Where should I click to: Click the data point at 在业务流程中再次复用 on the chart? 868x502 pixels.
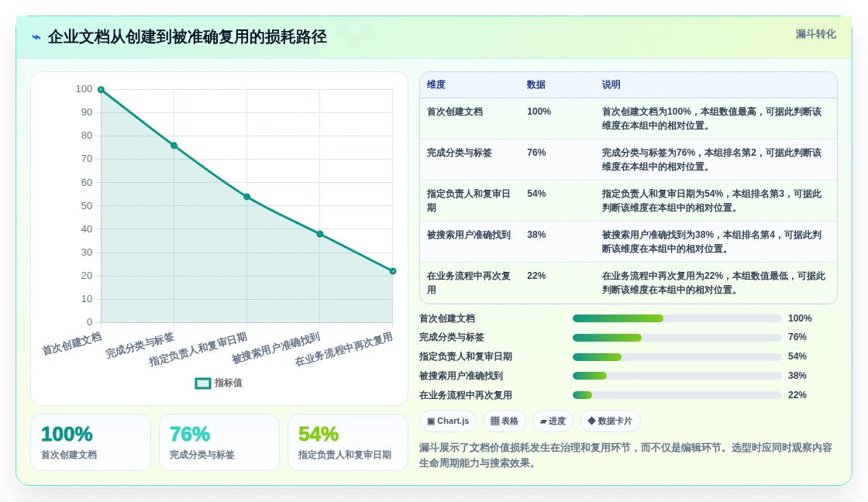[392, 271]
